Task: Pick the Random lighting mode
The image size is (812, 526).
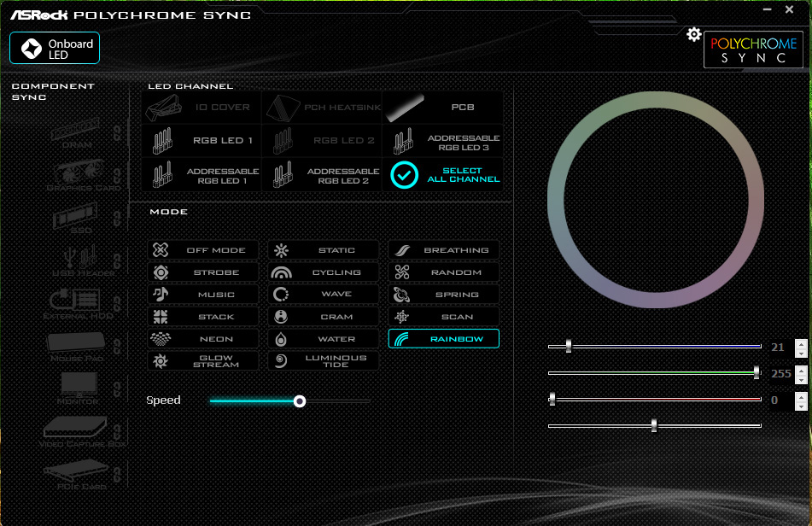Action: tap(444, 272)
